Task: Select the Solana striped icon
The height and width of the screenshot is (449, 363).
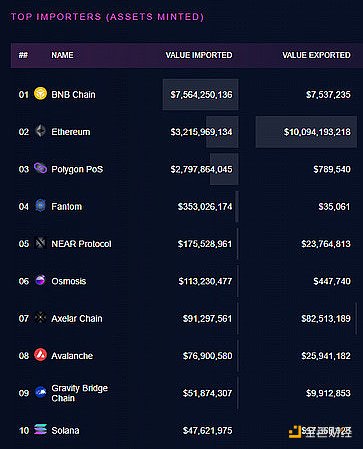Action: (x=40, y=429)
